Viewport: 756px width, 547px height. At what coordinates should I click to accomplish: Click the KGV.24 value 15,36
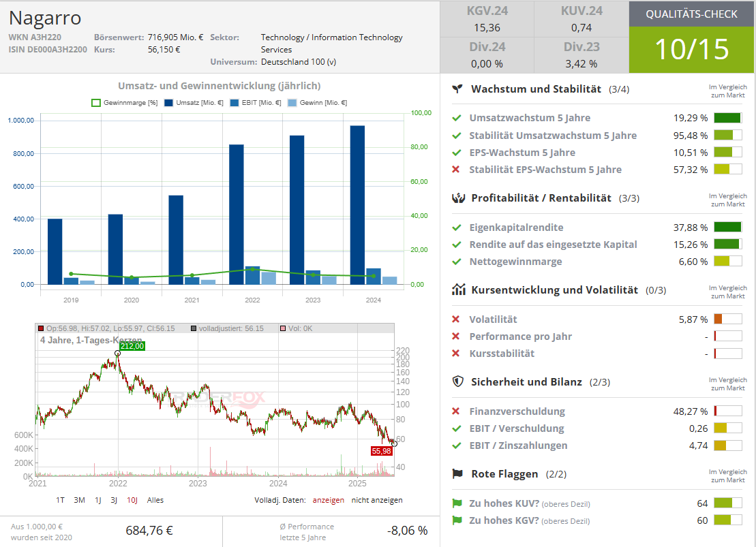(x=487, y=28)
